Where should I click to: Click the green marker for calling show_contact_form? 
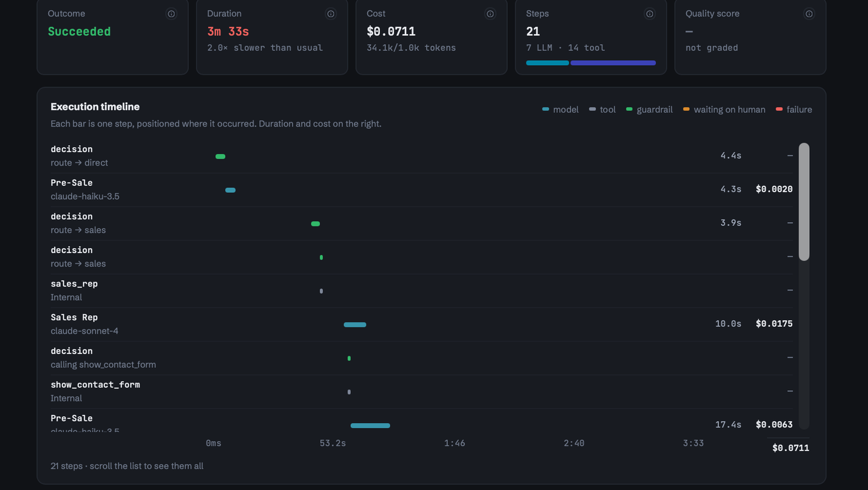(x=349, y=358)
